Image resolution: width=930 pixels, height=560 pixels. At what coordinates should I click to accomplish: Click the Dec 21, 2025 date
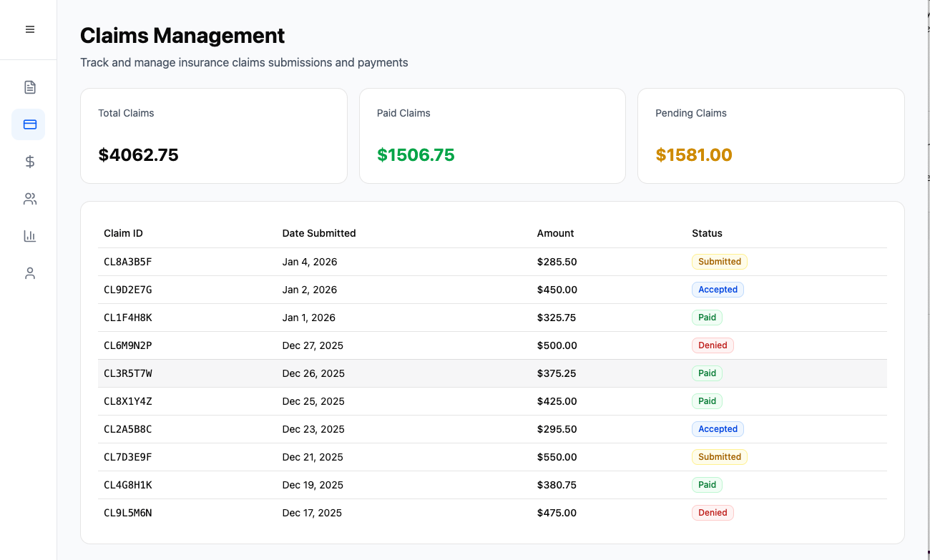[313, 457]
